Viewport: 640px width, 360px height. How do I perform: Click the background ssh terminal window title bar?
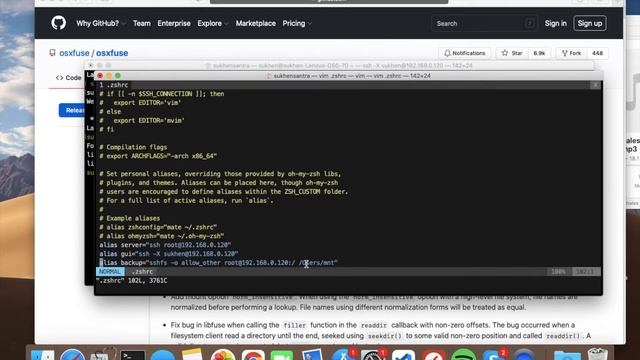pos(339,65)
